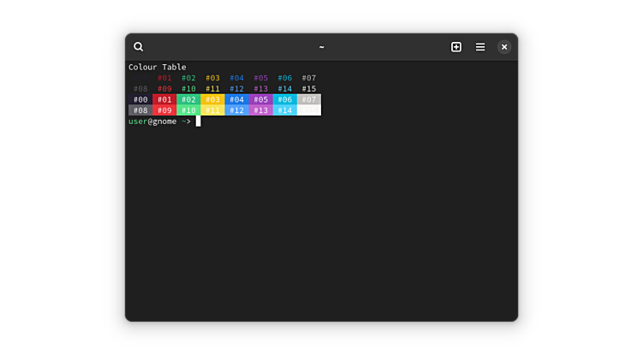Select the light blue #12 background swatch

[x=236, y=110]
